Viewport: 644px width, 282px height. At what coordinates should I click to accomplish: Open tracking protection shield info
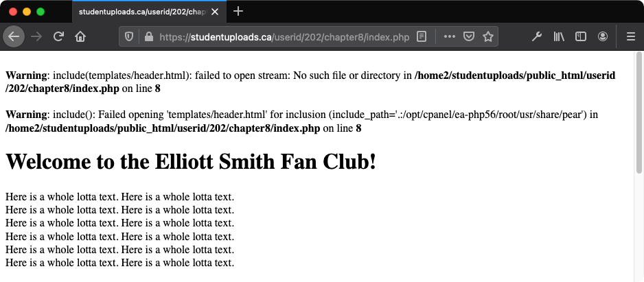click(x=129, y=37)
